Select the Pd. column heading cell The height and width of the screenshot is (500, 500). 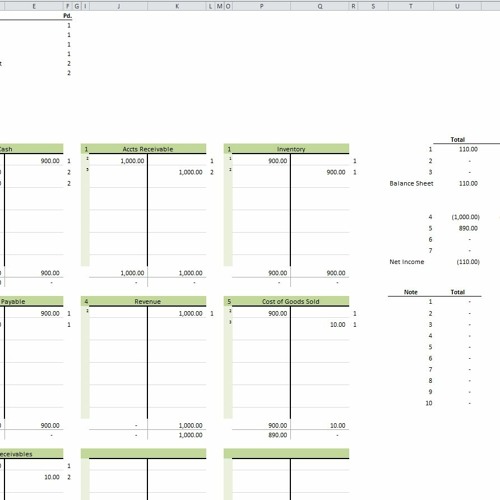[68, 16]
